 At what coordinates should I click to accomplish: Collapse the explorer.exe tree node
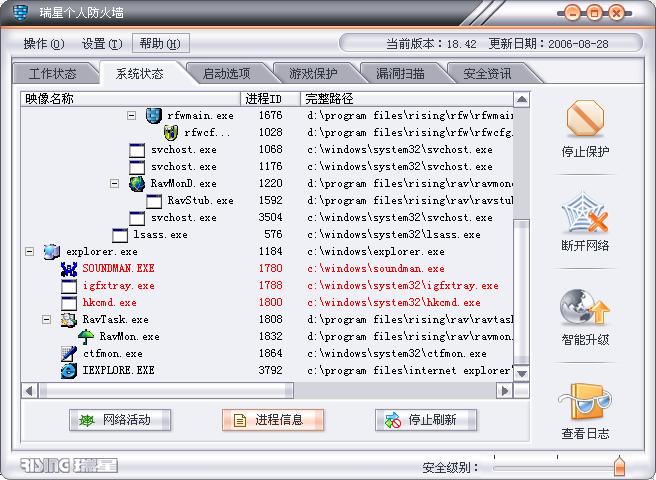pos(29,252)
